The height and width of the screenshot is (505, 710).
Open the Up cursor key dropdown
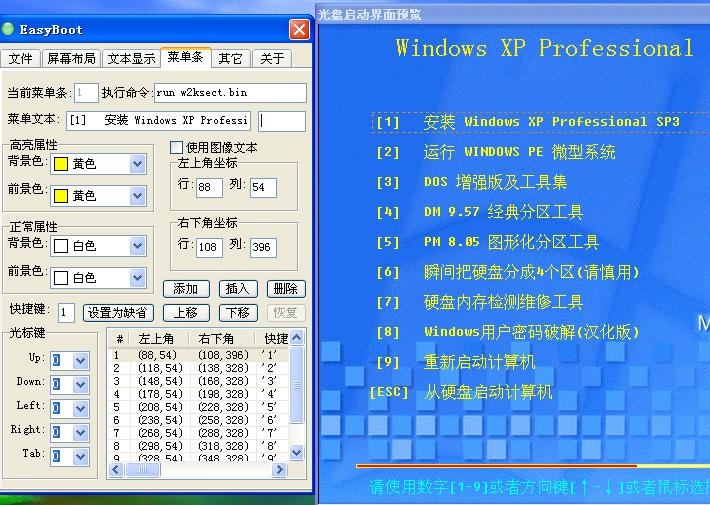pyautogui.click(x=81, y=361)
